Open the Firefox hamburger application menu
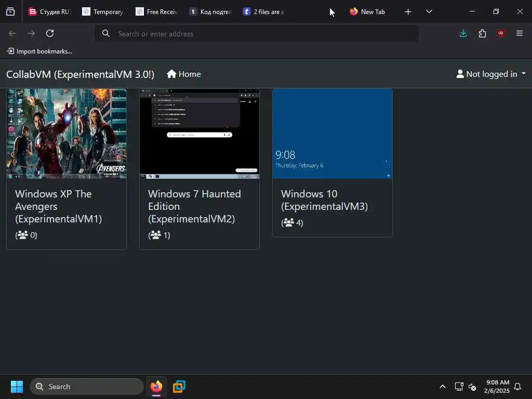532x399 pixels. point(520,33)
